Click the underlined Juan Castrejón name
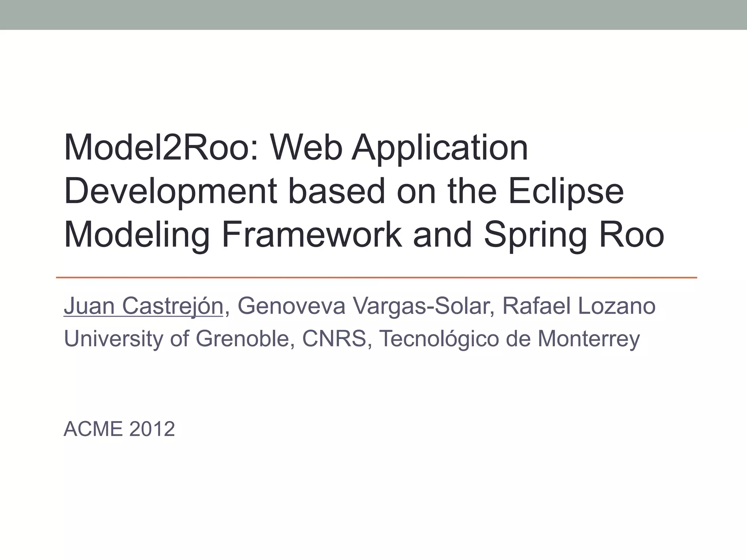The image size is (747, 560). click(143, 306)
